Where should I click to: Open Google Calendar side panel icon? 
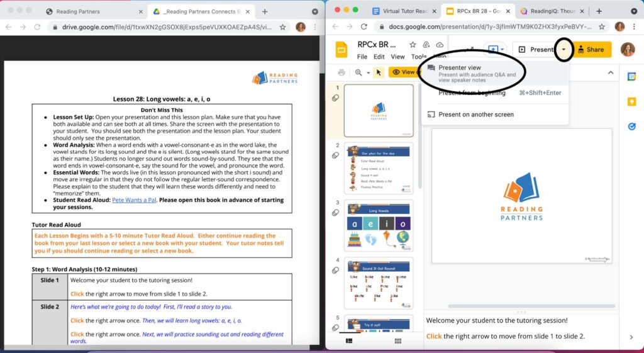pos(631,76)
